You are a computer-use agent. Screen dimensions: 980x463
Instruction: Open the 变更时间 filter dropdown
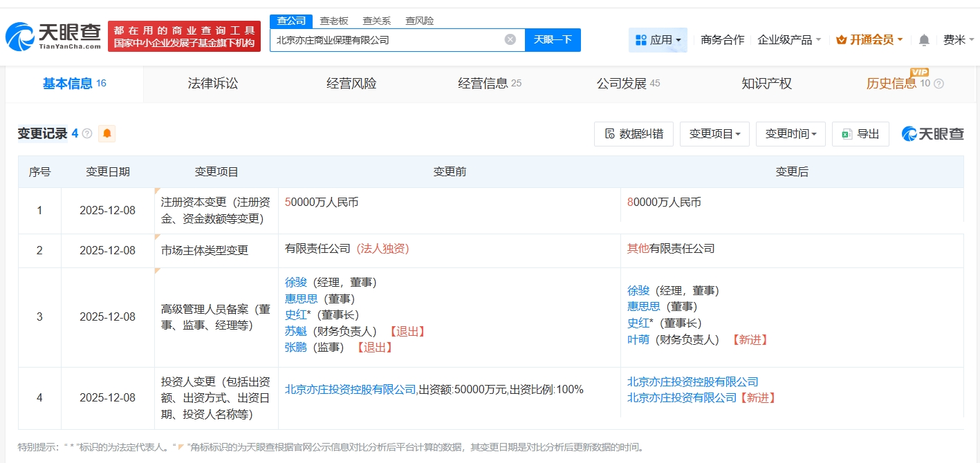tap(791, 134)
